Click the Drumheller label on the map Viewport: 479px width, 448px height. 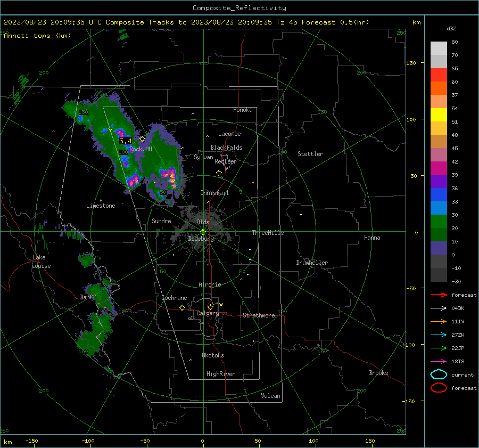coord(312,263)
